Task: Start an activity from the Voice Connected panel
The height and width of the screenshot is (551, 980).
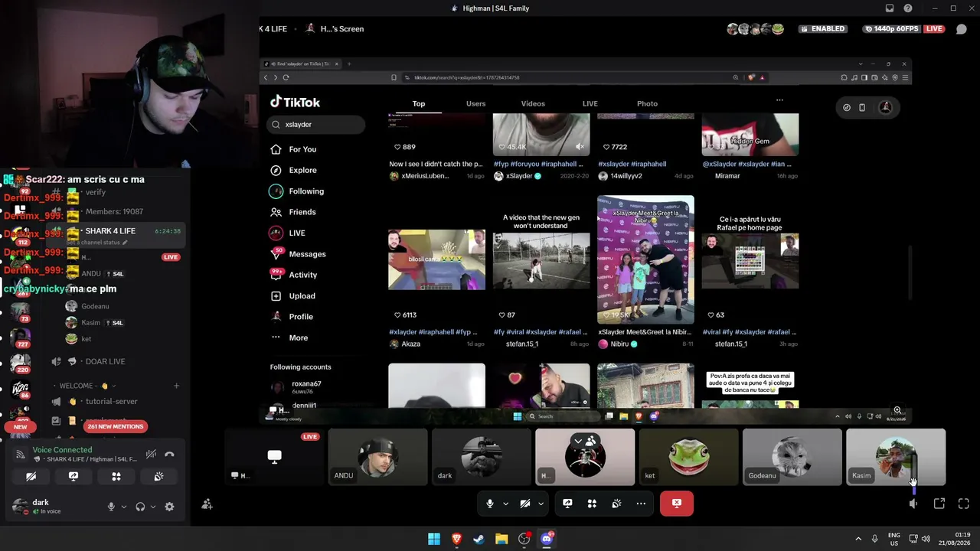Action: (116, 476)
